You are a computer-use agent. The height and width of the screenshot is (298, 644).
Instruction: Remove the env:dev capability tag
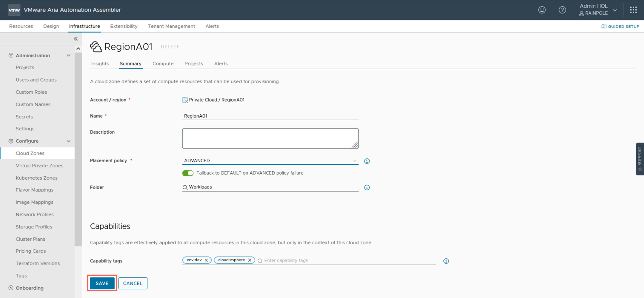pos(206,260)
